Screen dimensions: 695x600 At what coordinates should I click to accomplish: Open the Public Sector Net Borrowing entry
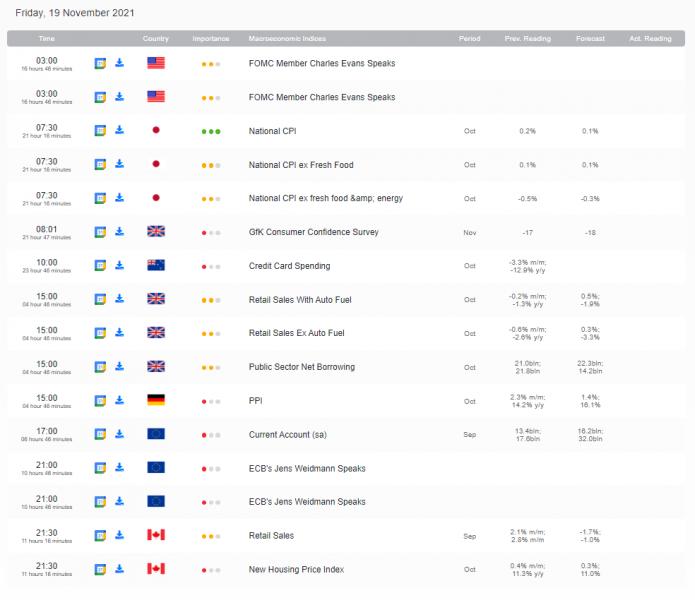click(x=301, y=367)
